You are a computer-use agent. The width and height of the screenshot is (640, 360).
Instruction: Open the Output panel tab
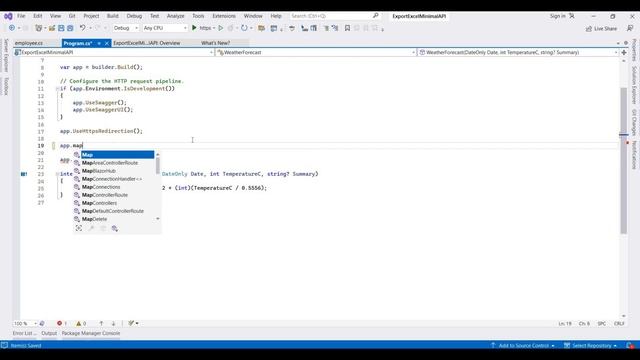tap(49, 333)
